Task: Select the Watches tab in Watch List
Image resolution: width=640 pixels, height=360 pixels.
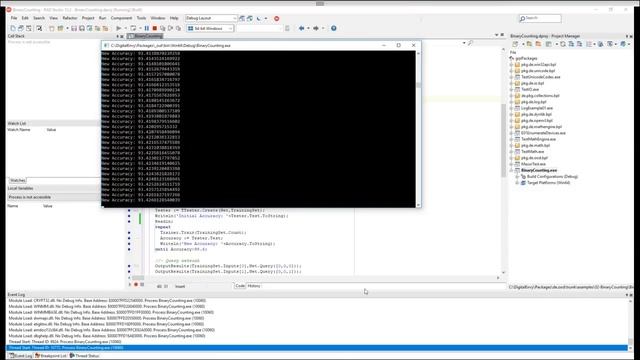Action: 18,180
